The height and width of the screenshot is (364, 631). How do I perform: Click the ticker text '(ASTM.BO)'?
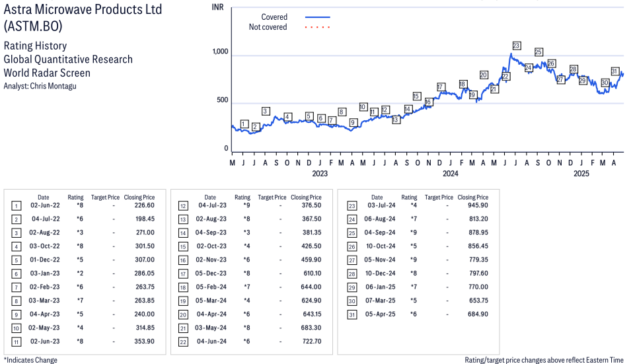tap(33, 26)
